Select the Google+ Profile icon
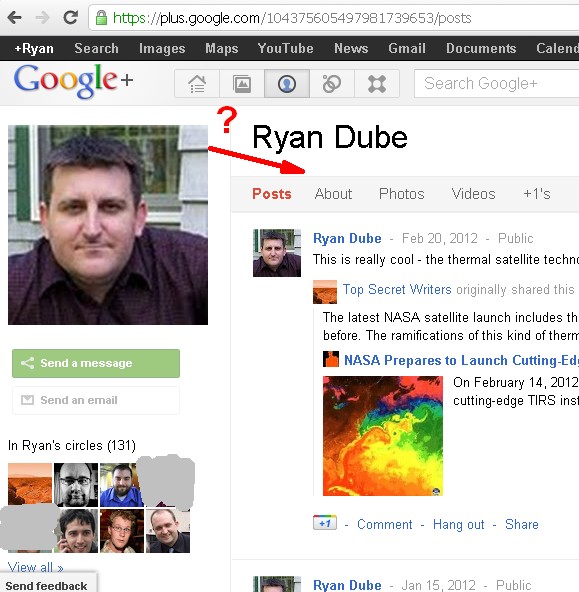 [x=287, y=83]
